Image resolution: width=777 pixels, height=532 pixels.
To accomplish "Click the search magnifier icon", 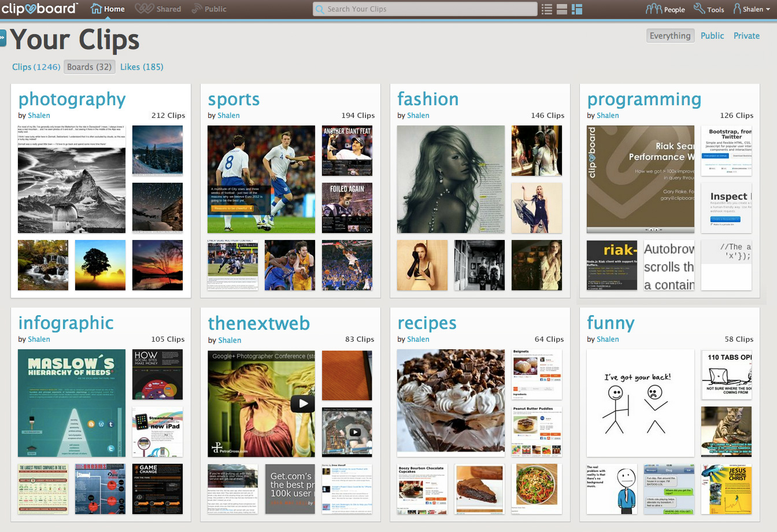I will (319, 9).
